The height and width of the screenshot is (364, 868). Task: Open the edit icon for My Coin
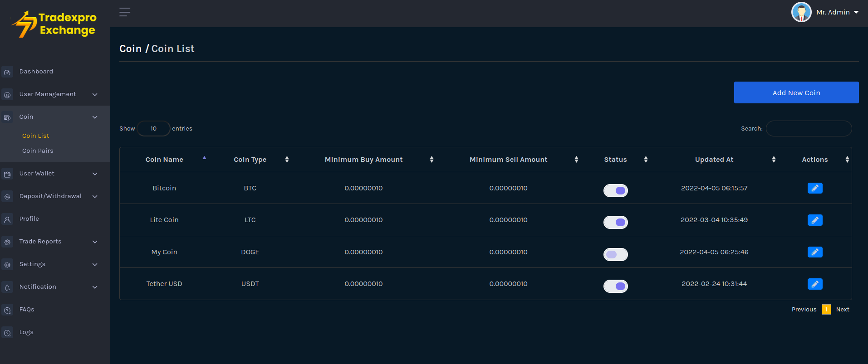pyautogui.click(x=814, y=252)
